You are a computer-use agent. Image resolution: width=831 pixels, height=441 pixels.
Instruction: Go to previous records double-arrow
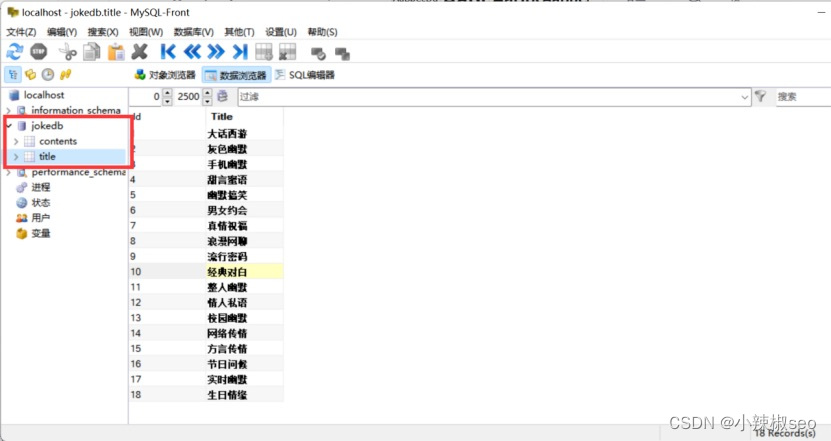[x=192, y=52]
